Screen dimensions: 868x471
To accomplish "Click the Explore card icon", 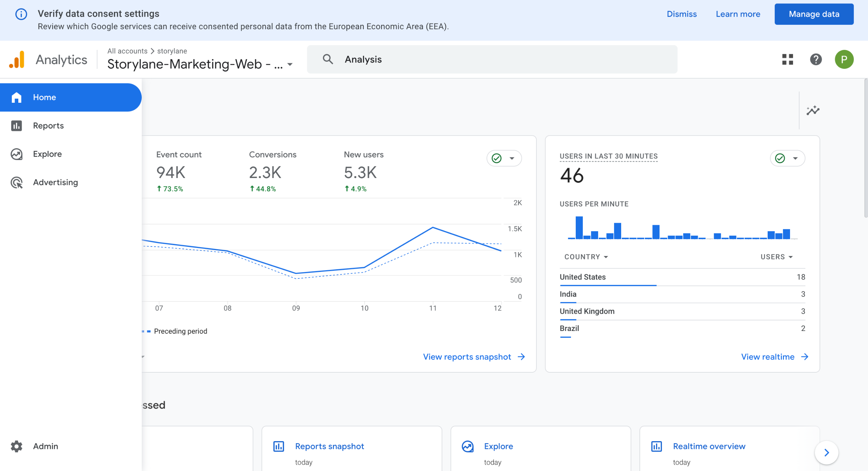I will pos(468,446).
